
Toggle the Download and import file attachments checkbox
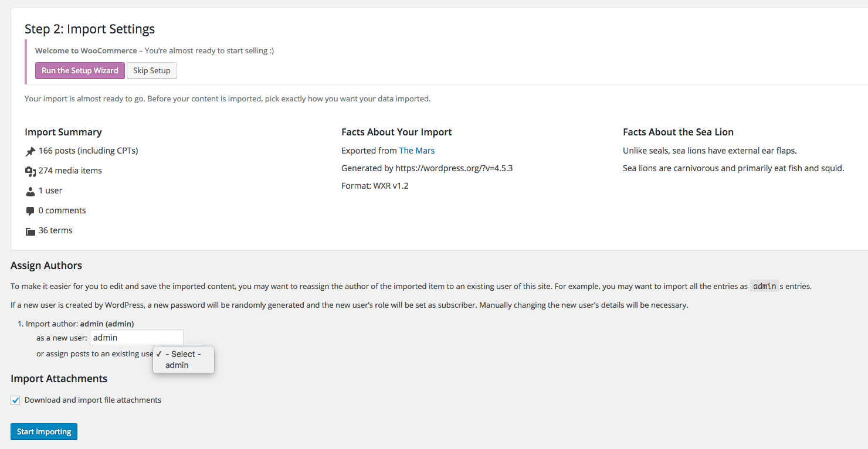[16, 400]
